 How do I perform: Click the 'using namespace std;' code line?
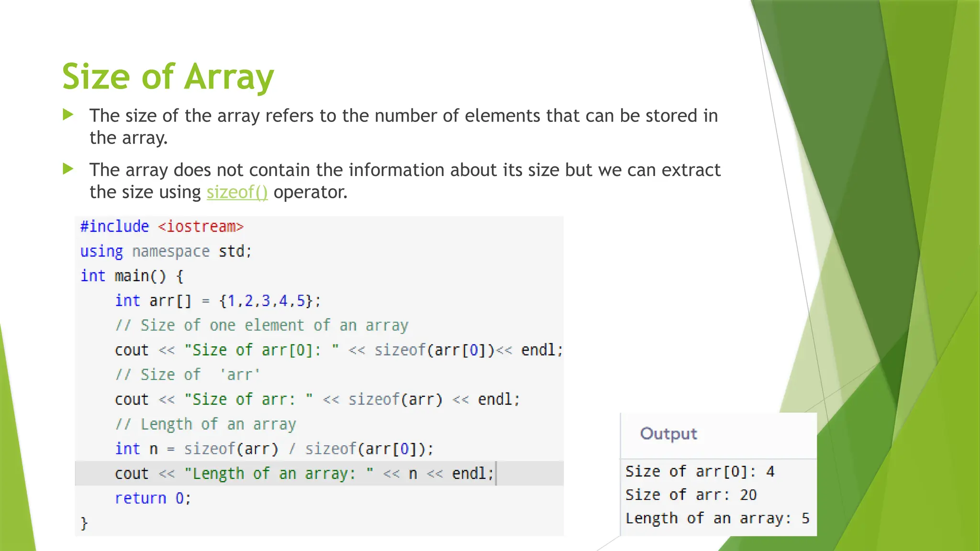click(x=166, y=251)
